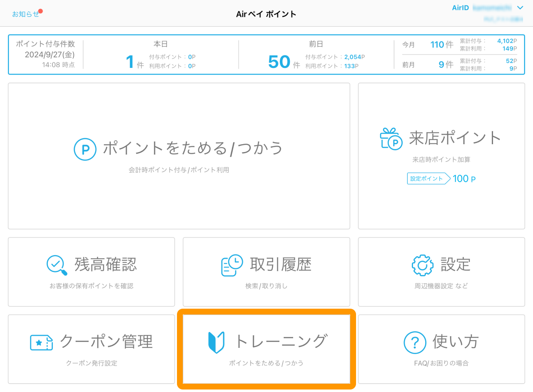Open the 来店ポイント card title
Image resolution: width=533 pixels, height=392 pixels.
click(455, 137)
